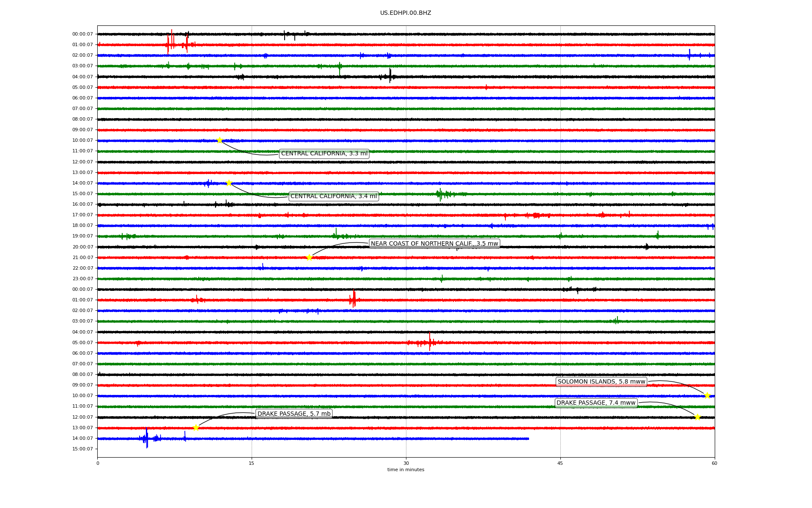Click the 'DRAKE PASSAGE, 5.7 mb' annotation label

coord(294,414)
